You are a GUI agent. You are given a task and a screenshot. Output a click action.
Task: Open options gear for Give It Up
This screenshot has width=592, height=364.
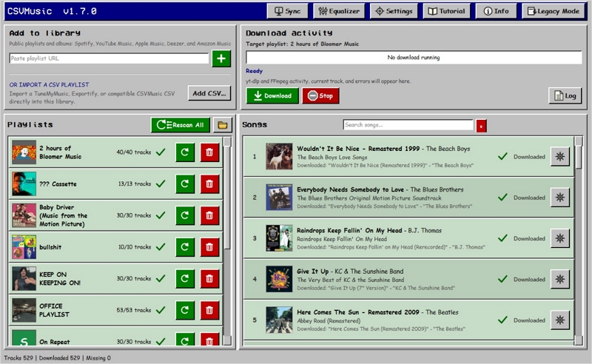click(x=560, y=279)
